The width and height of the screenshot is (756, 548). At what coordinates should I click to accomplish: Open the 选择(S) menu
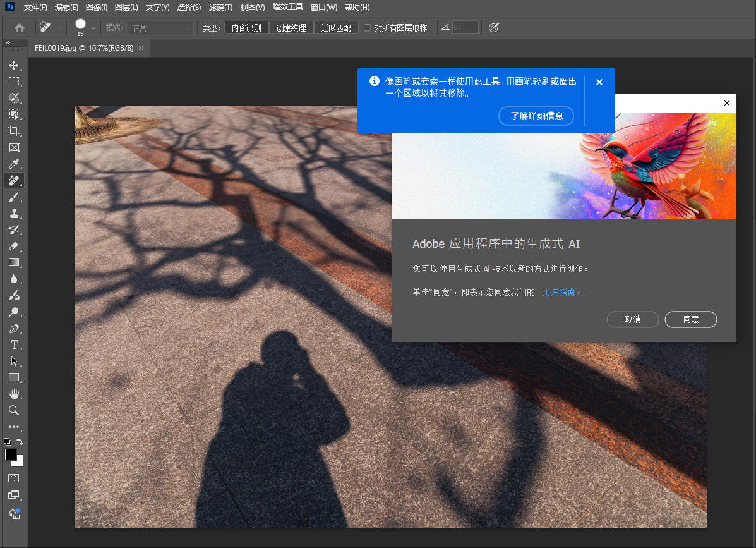coord(189,7)
